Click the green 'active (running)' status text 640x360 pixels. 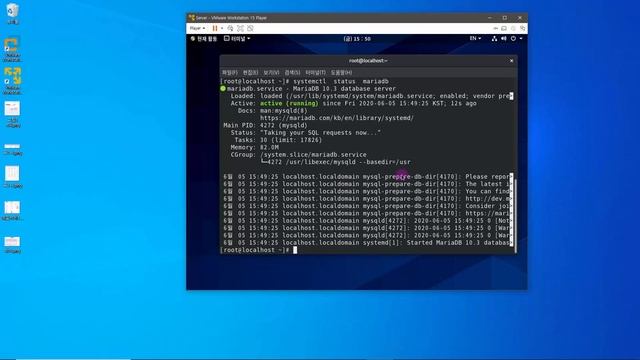coord(289,103)
